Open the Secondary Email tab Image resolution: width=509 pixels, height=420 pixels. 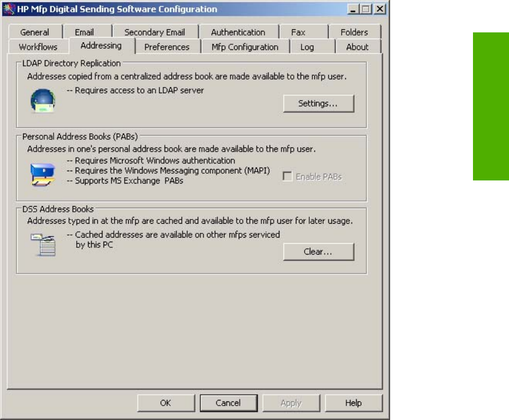(155, 32)
